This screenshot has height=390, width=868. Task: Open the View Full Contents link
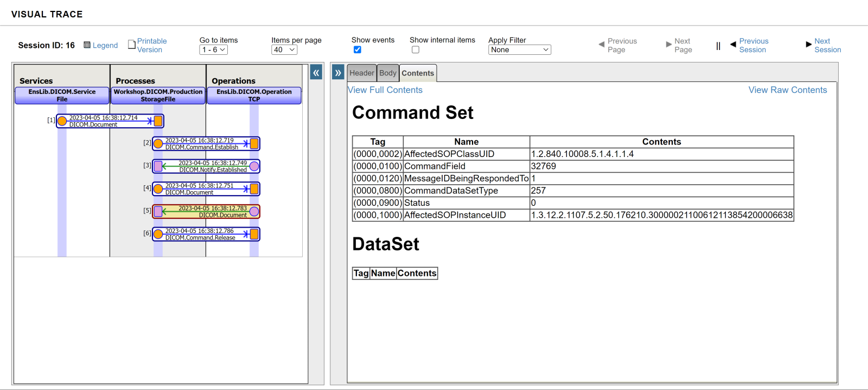click(x=385, y=90)
